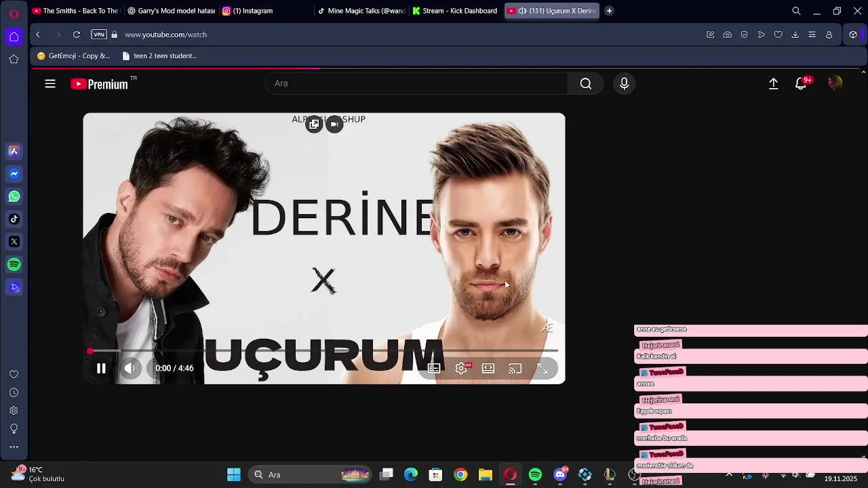Search open tabs with magnifier
Viewport: 868px width, 488px height.
tap(796, 11)
